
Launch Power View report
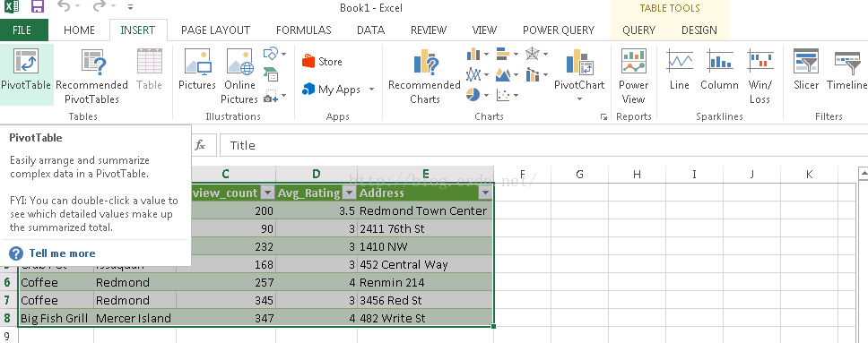634,76
